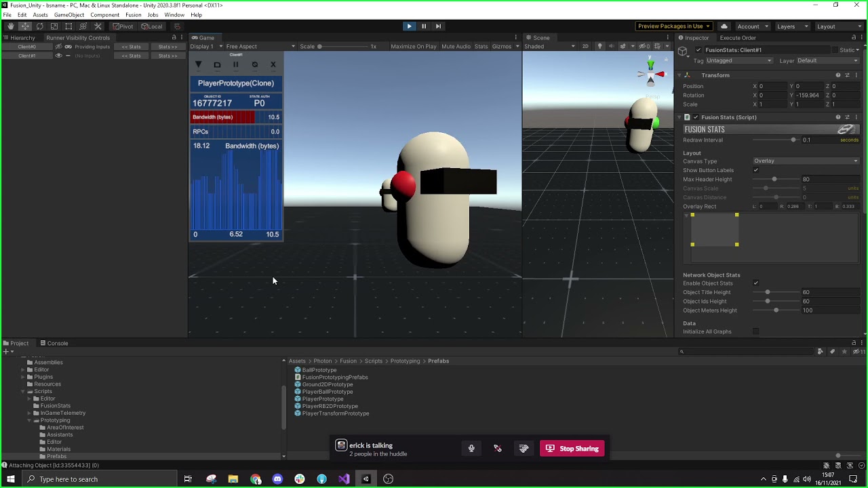Click Preview Packages in Use button
This screenshot has height=488, width=868.
674,26
